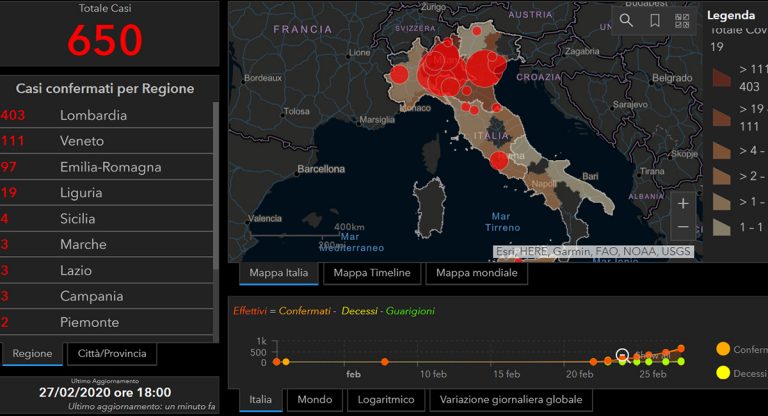Select the Campania row

coord(106,296)
